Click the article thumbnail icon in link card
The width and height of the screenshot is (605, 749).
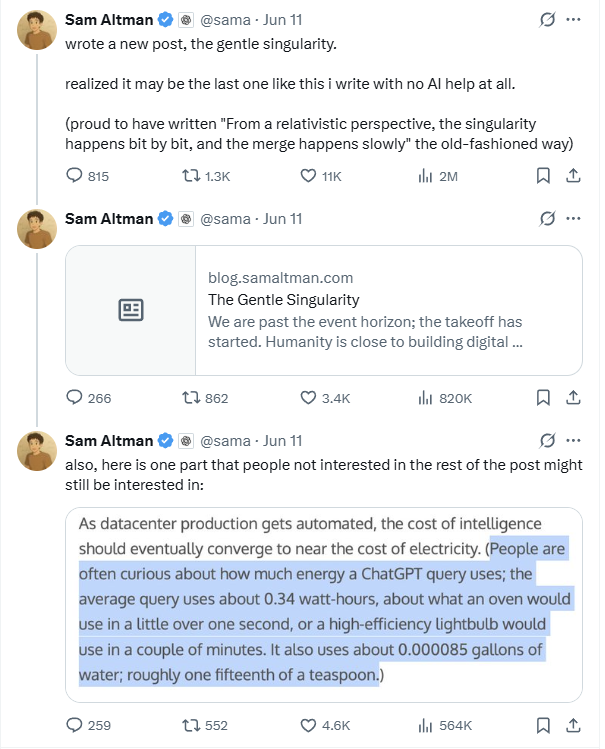tap(130, 310)
